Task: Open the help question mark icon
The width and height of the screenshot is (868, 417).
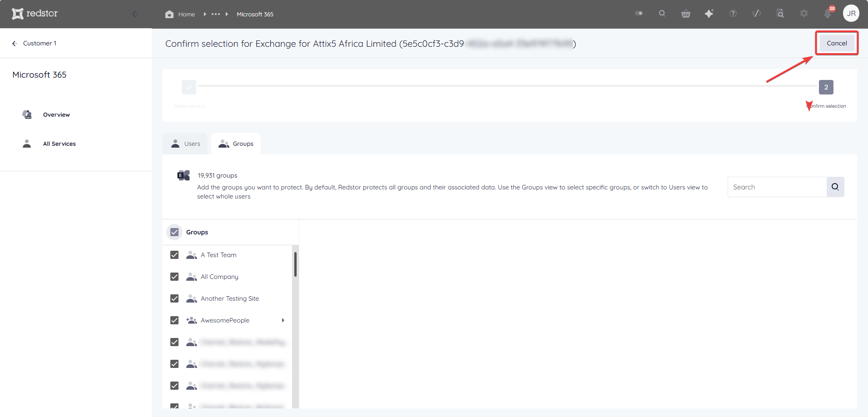Action: [733, 13]
